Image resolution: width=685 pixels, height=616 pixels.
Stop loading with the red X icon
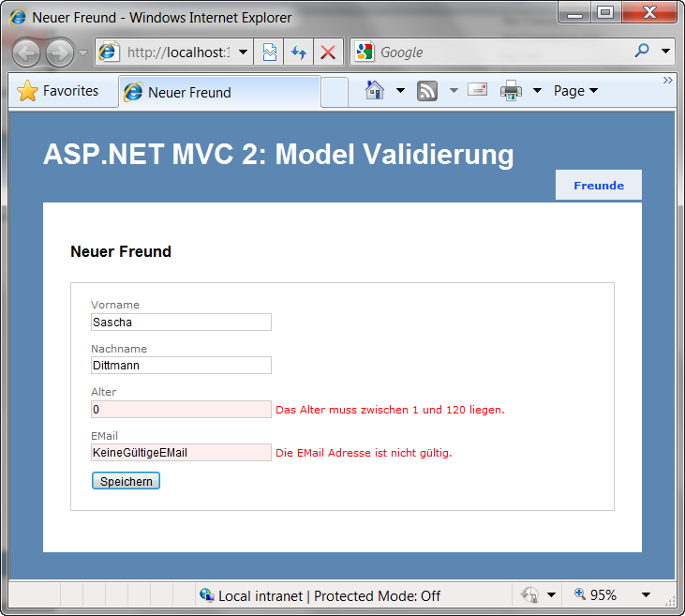tap(328, 53)
